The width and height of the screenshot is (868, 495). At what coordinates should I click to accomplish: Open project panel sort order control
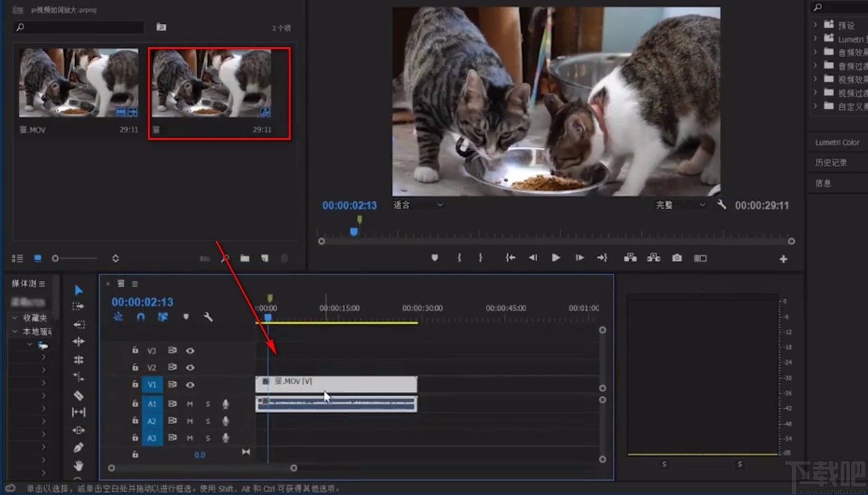point(115,258)
